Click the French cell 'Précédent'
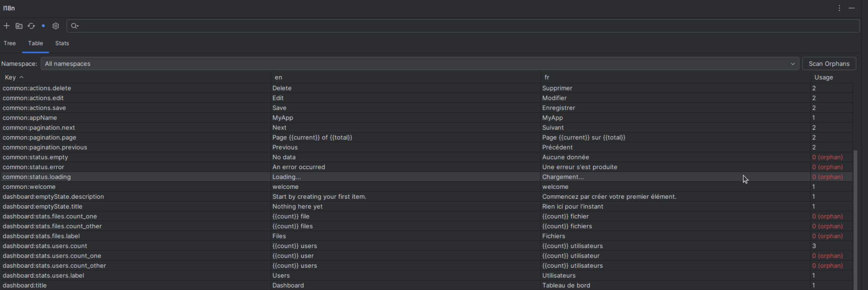The width and height of the screenshot is (868, 290). tap(557, 147)
